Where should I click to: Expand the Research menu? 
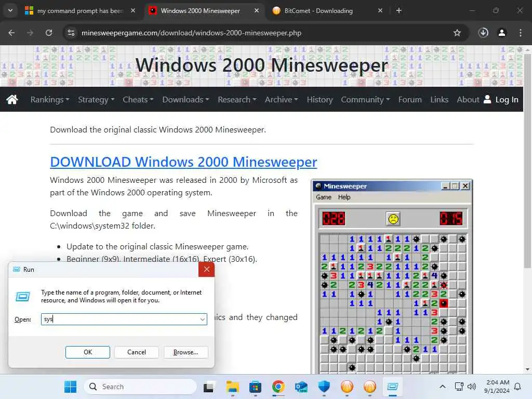click(x=237, y=99)
